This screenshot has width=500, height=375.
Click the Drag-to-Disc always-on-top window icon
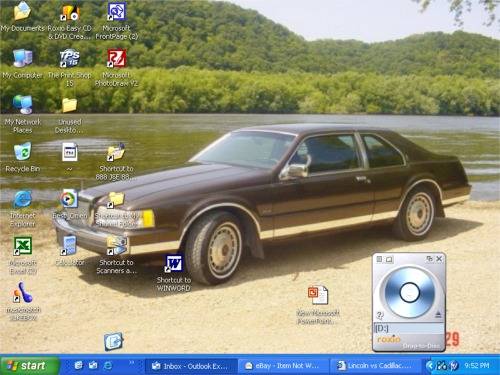429,259
